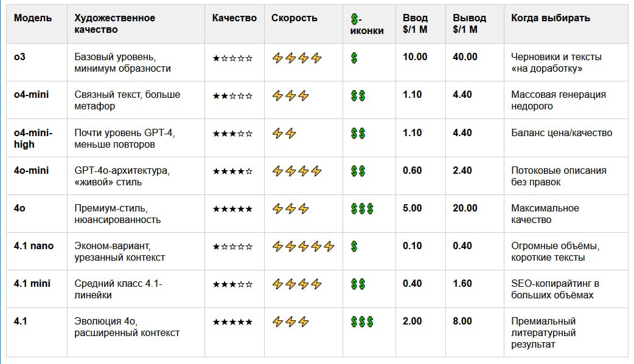Image resolution: width=634 pixels, height=364 pixels.
Task: Select the "Баланс цена/качество" cell
Action: pyautogui.click(x=562, y=133)
